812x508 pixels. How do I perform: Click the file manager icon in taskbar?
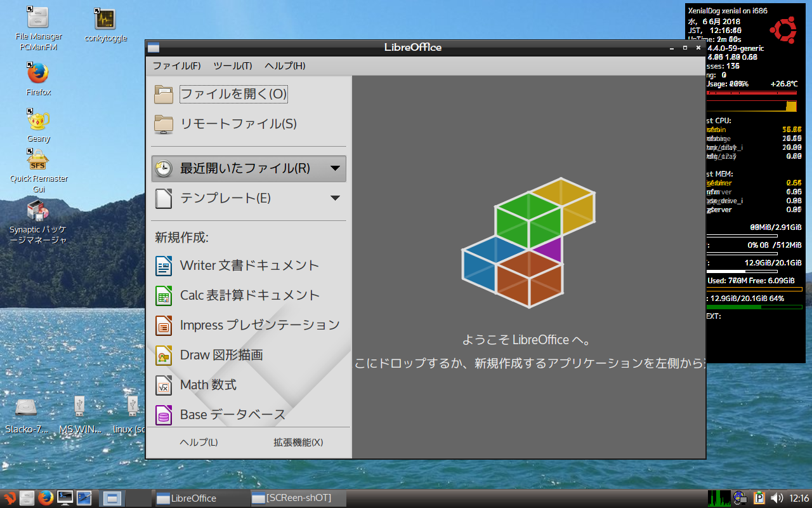coord(27,498)
